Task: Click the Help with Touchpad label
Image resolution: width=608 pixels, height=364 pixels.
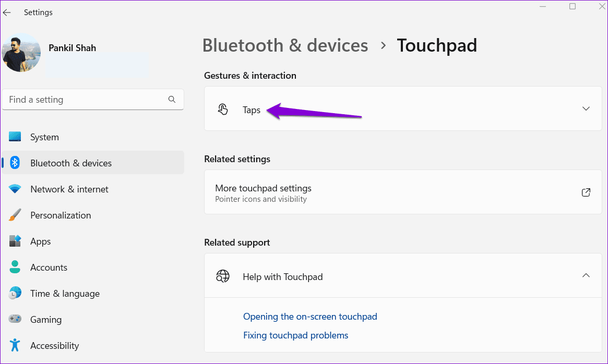Action: coord(283,277)
